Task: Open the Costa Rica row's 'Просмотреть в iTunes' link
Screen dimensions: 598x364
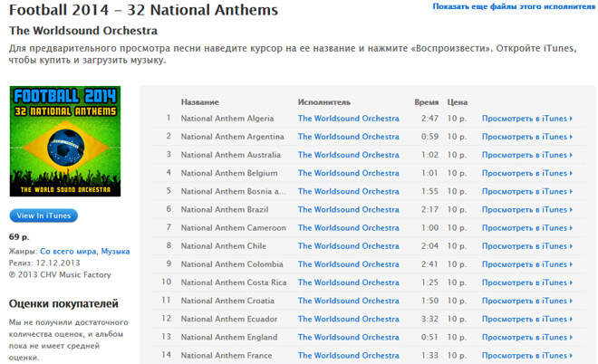Action: pos(527,283)
